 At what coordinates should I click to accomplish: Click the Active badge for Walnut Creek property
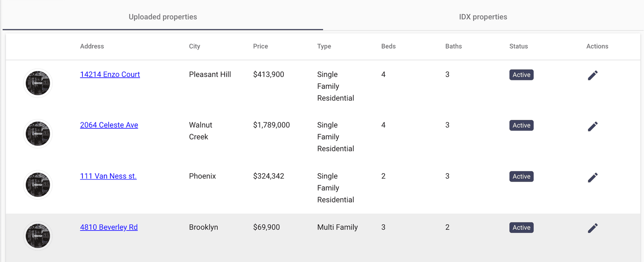click(x=521, y=125)
